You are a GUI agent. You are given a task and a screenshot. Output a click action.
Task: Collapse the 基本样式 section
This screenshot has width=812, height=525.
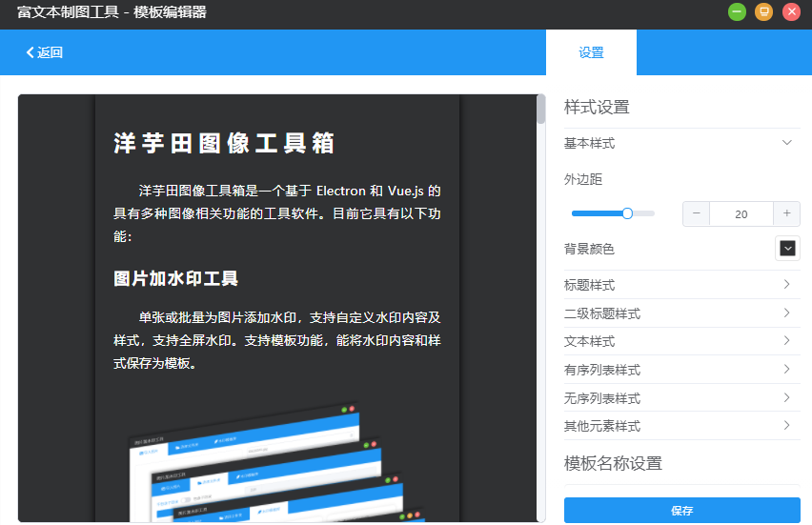[x=681, y=143]
